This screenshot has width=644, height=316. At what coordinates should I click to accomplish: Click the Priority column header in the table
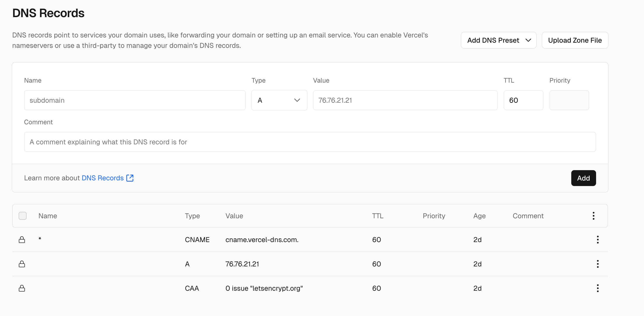(x=434, y=216)
